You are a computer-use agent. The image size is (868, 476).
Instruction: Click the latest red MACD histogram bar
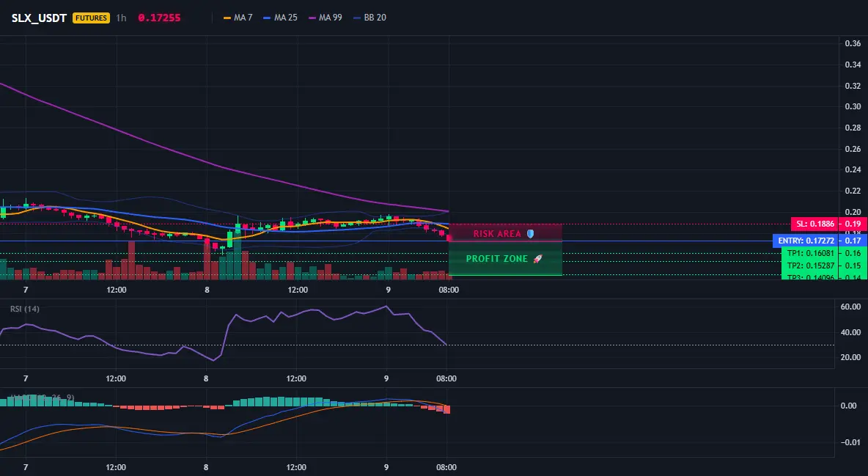click(x=446, y=409)
